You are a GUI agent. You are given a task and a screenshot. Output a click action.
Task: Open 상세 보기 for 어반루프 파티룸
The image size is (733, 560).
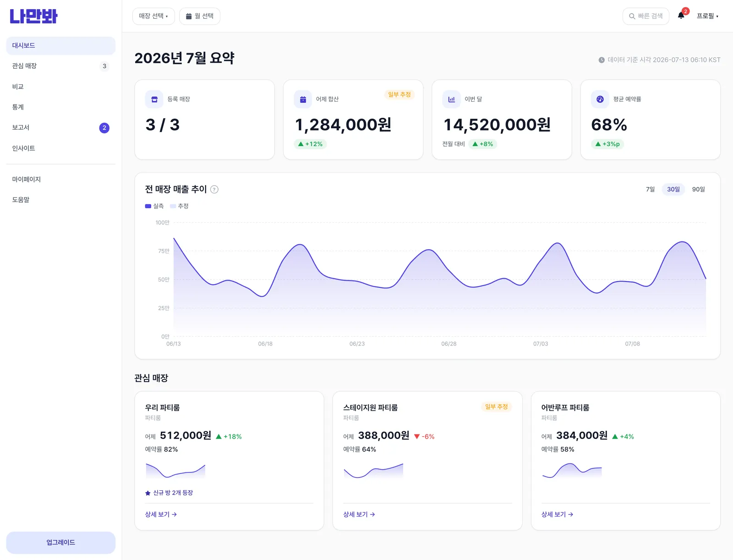pyautogui.click(x=557, y=515)
